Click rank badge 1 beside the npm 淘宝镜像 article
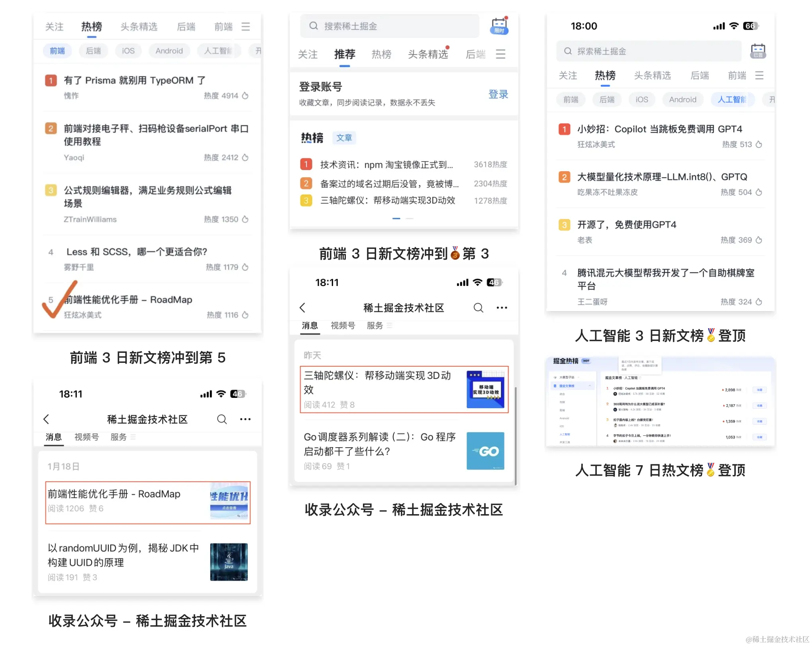812x646 pixels. (x=306, y=164)
